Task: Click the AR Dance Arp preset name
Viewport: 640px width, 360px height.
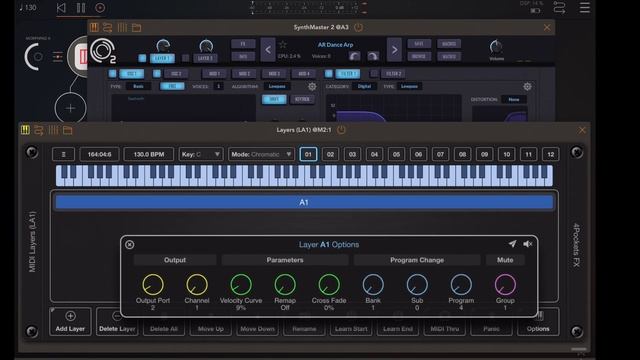Action: 336,44
